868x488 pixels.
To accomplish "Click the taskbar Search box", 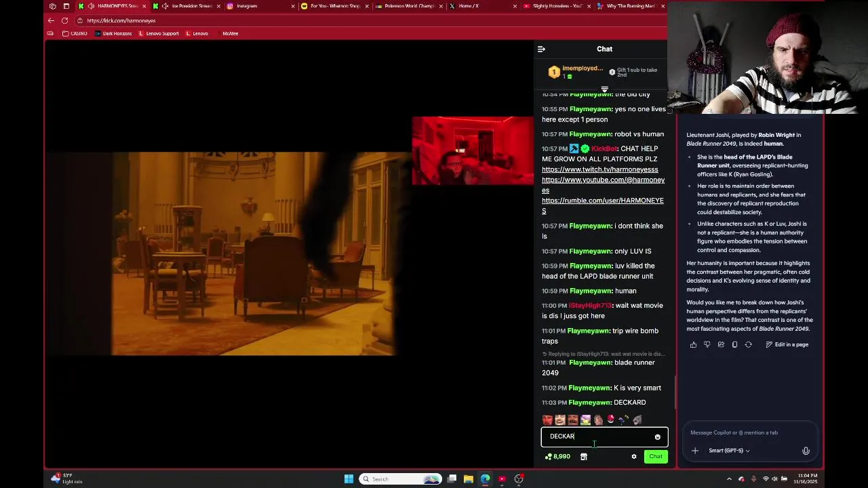I will (401, 479).
